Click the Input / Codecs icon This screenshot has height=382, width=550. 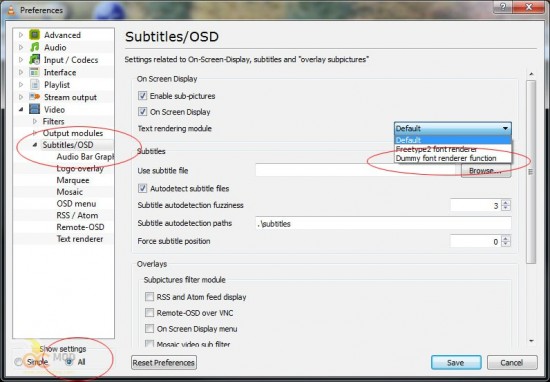coord(34,60)
